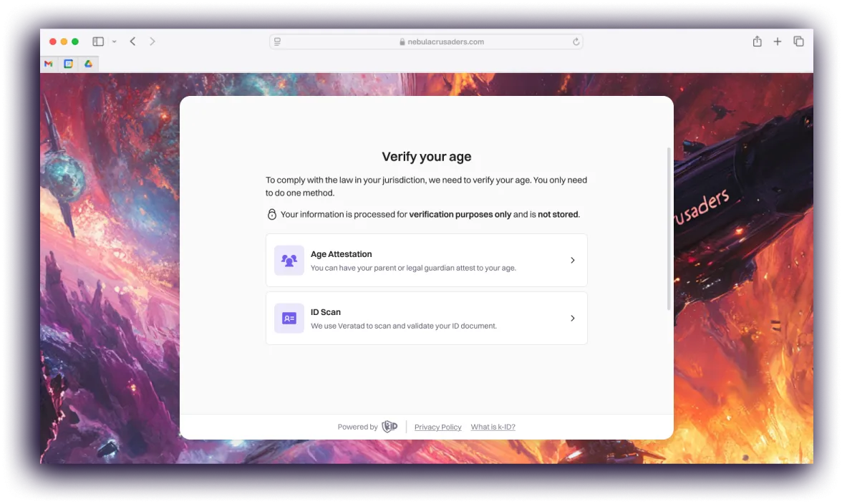Open the Privacy Policy link
This screenshot has height=504, width=842.
pyautogui.click(x=437, y=427)
